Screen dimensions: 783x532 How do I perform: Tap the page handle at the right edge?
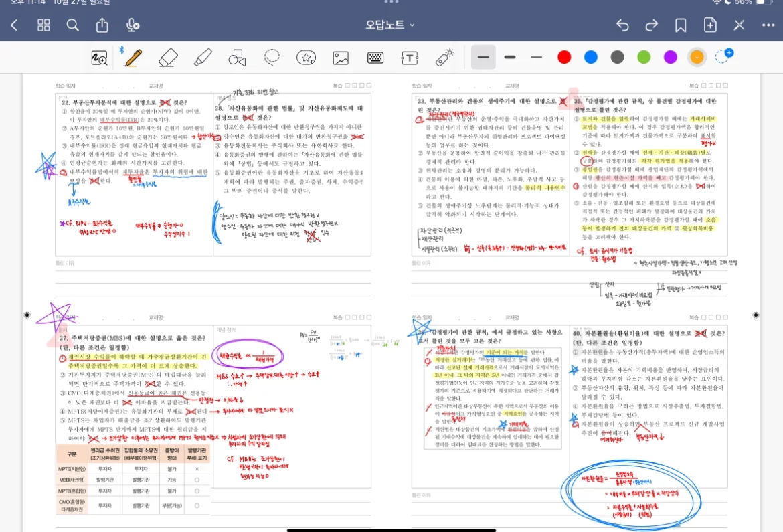tap(756, 315)
